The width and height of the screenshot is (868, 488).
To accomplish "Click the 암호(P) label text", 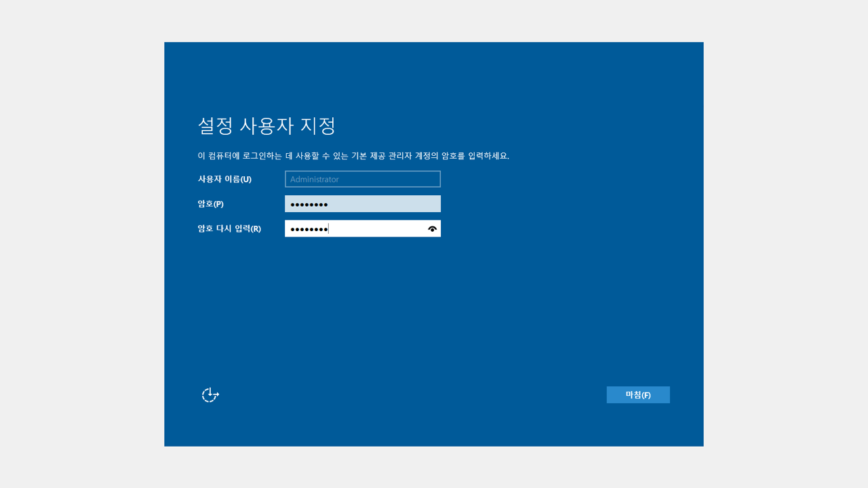I will (x=210, y=204).
